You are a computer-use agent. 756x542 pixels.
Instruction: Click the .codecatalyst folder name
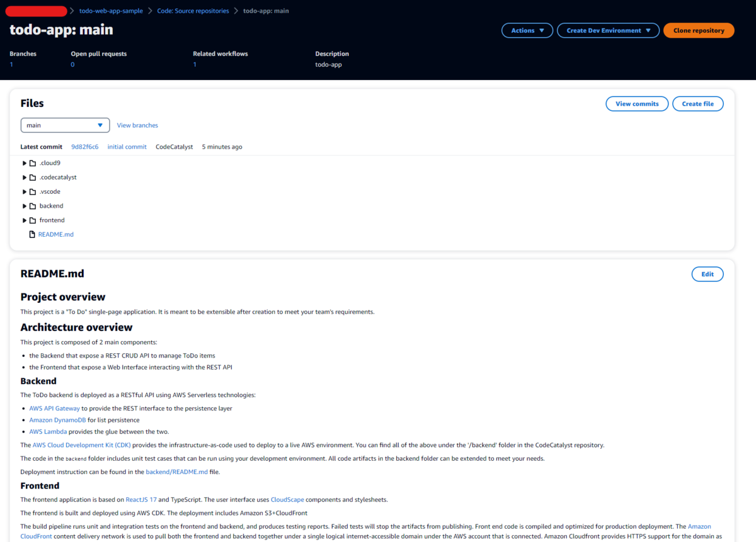(x=58, y=178)
